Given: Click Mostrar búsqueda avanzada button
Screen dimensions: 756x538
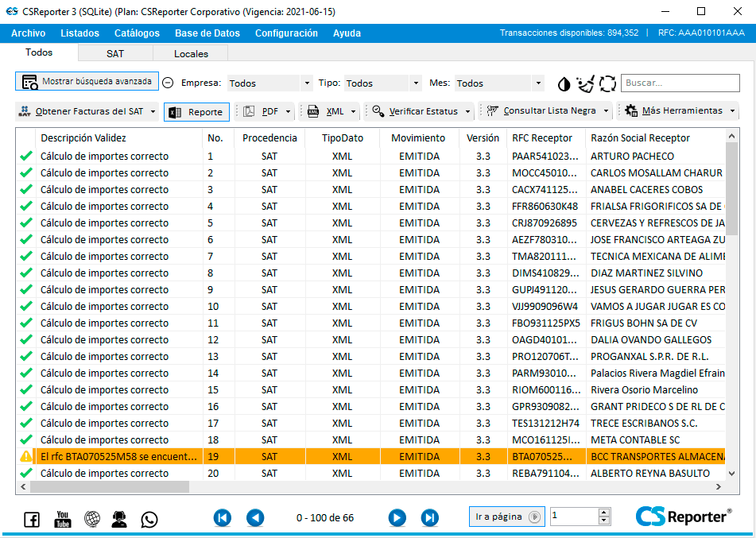Looking at the screenshot, I should (87, 82).
